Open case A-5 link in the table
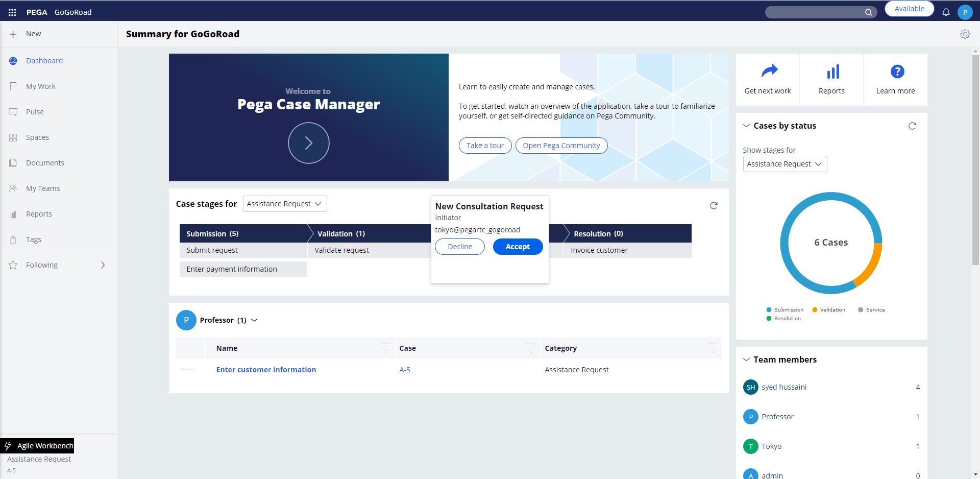The image size is (980, 479). coord(405,370)
